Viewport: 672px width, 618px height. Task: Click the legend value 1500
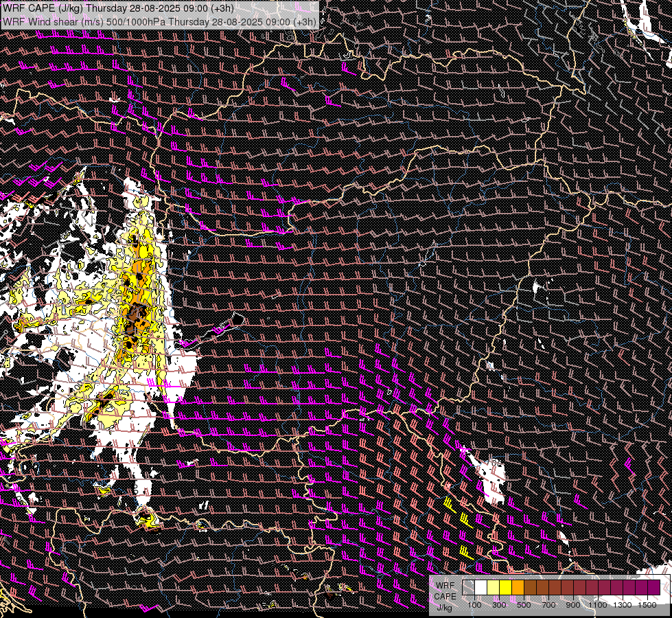647,605
